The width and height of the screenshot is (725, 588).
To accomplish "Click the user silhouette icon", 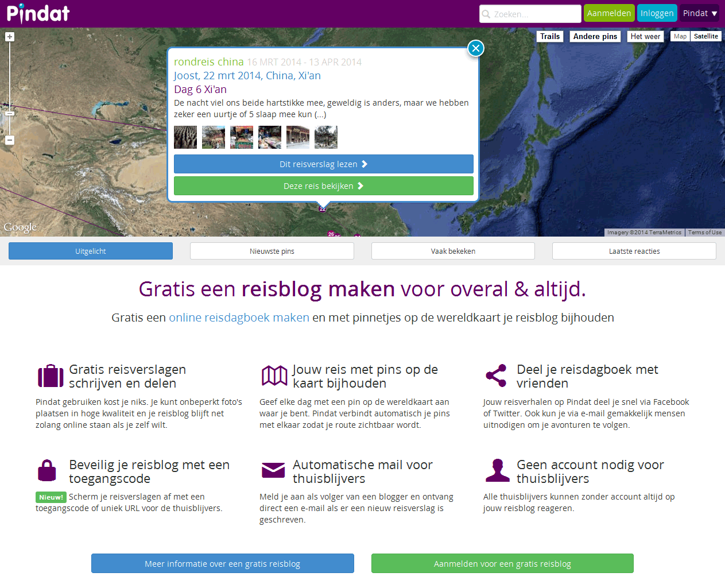I will 498,470.
